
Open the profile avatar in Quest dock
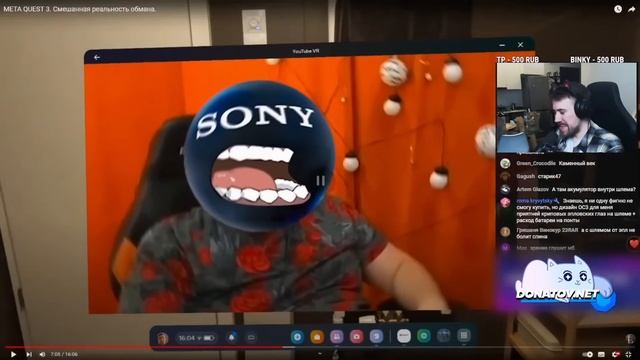click(163, 338)
